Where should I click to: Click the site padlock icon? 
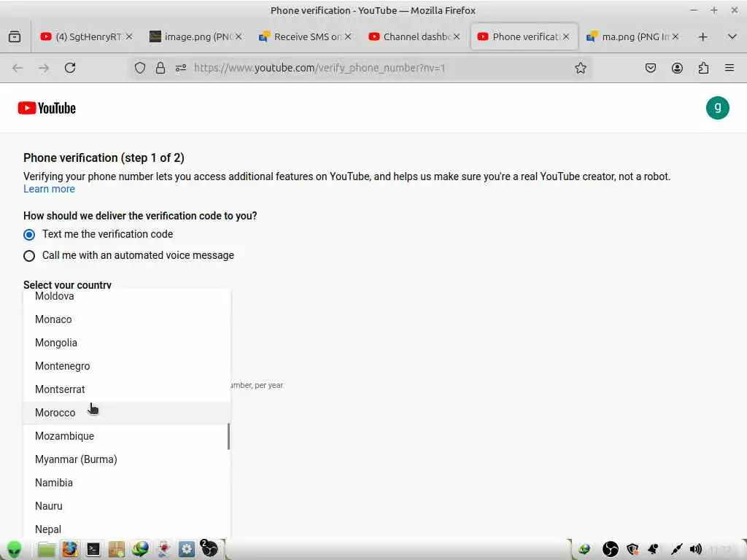tap(160, 68)
